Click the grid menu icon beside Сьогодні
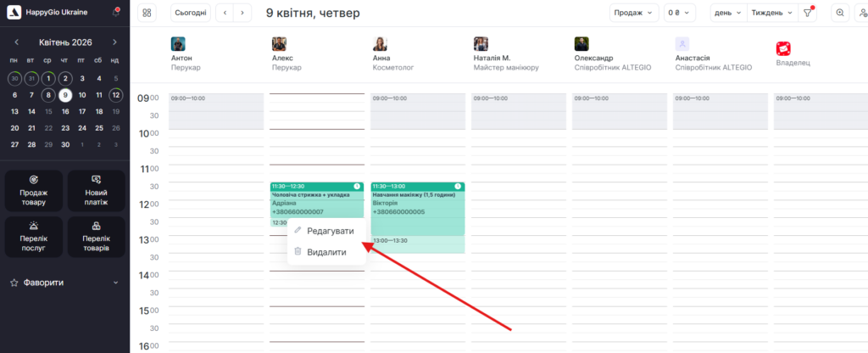Screen dimensions: 868x353 [147, 13]
